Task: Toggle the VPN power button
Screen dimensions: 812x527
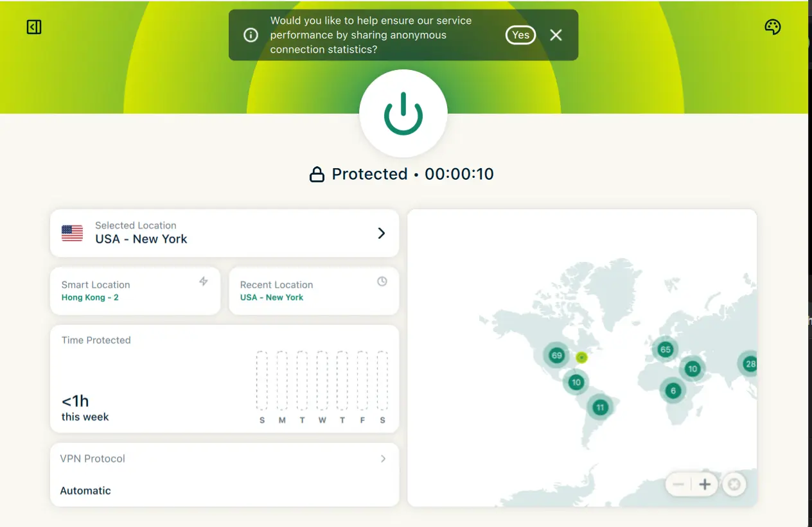Action: [403, 114]
